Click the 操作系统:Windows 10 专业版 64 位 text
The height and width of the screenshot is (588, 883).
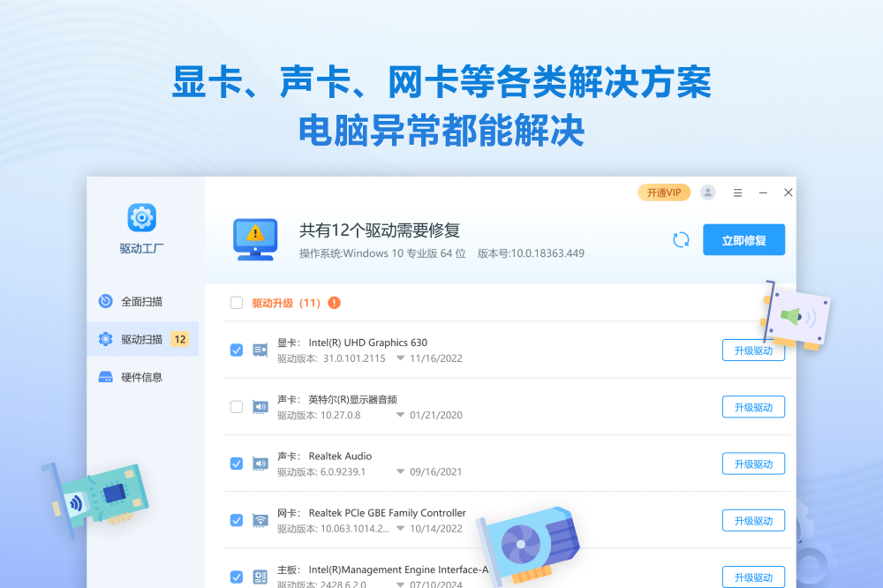[382, 253]
